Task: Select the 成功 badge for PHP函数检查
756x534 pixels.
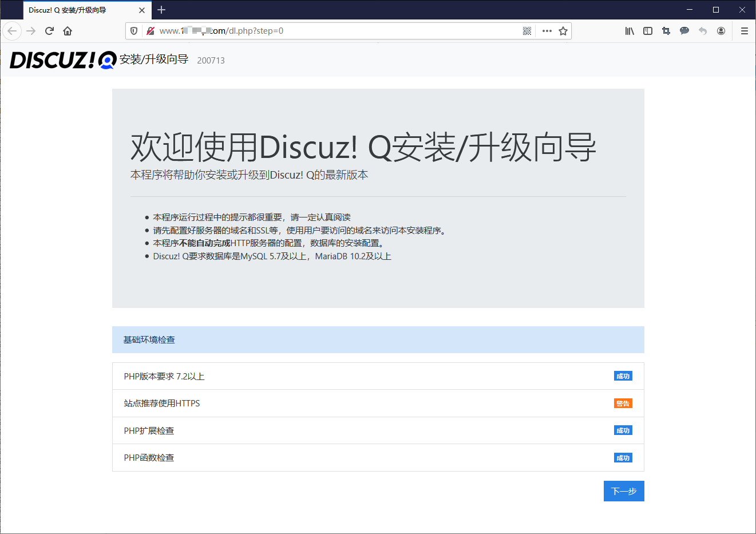Action: click(x=623, y=458)
